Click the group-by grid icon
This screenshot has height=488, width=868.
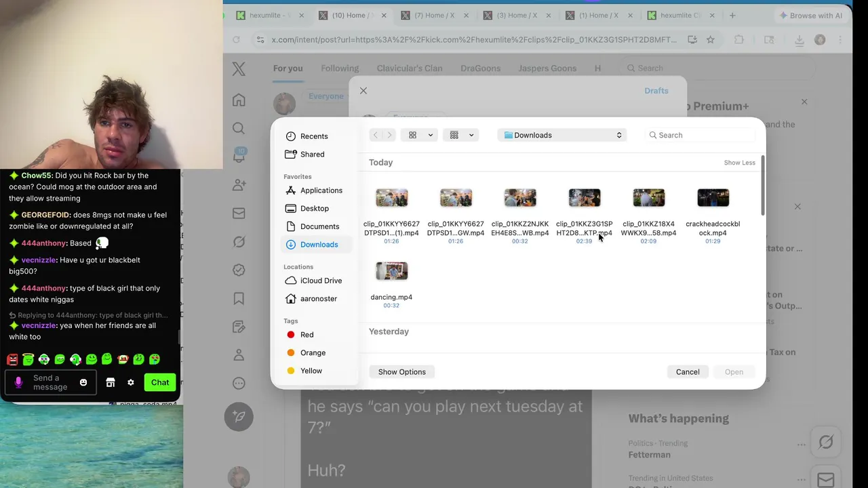click(x=454, y=136)
